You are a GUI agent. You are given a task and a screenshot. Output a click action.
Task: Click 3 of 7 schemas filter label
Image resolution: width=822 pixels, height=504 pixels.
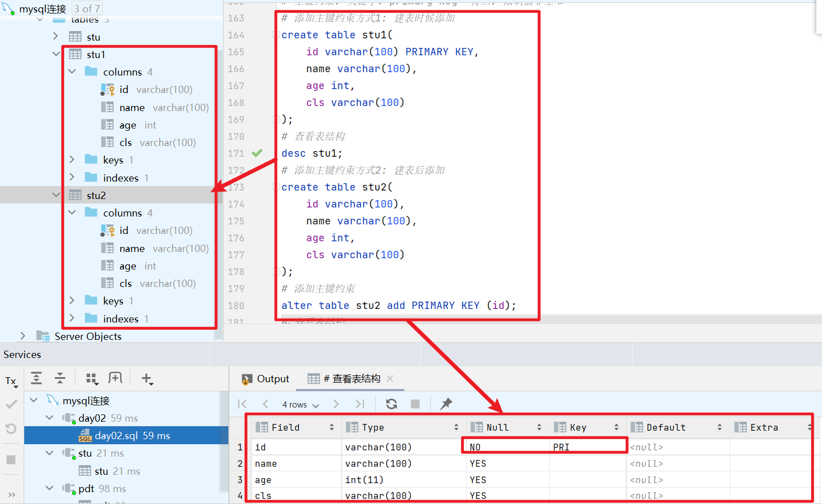coord(87,8)
